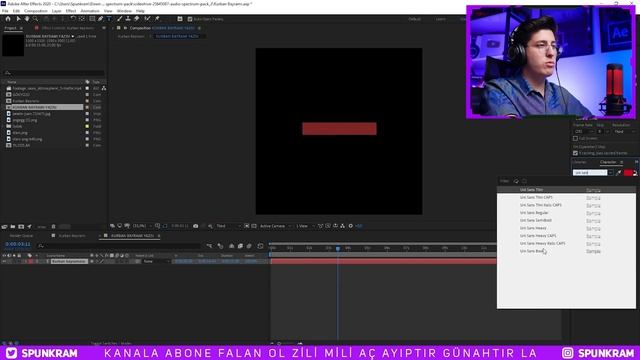This screenshot has height=360, width=640.
Task: Open the graph editor icon in timeline
Action: coord(260,246)
